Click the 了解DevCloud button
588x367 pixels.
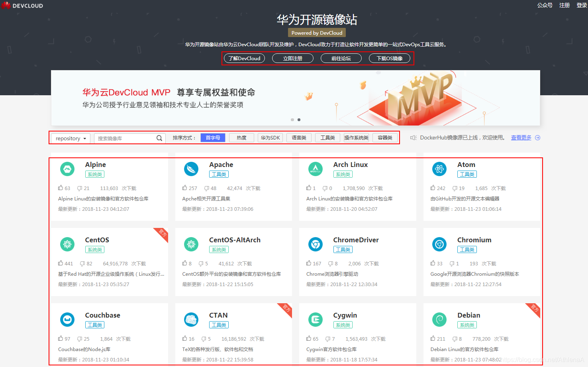(x=244, y=58)
